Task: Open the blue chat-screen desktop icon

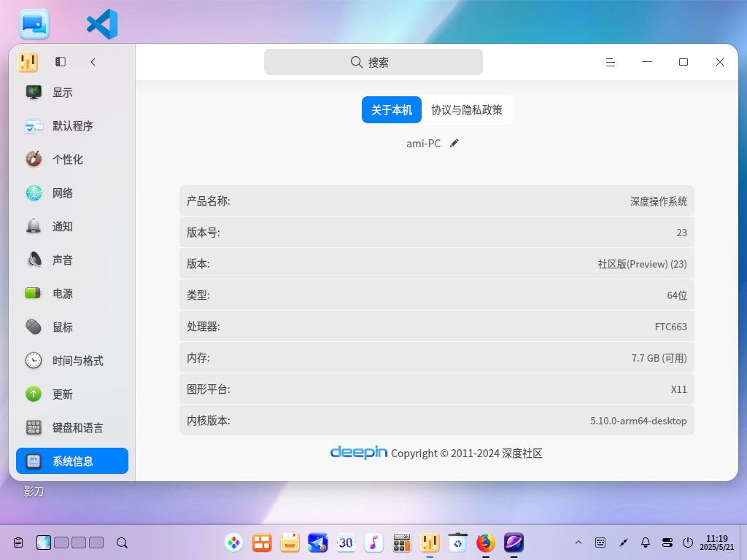Action: (x=34, y=24)
